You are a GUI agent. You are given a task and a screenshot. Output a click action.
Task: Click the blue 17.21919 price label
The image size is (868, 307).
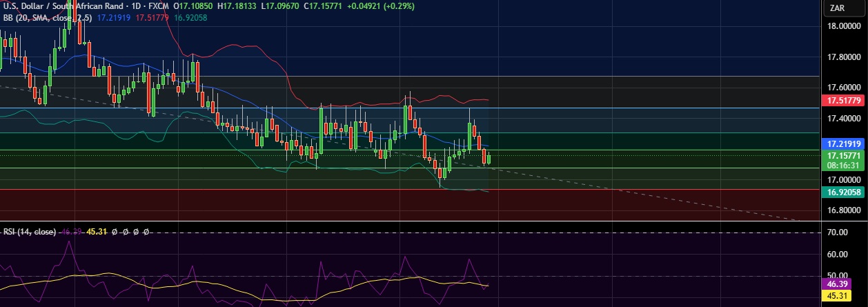coord(844,143)
